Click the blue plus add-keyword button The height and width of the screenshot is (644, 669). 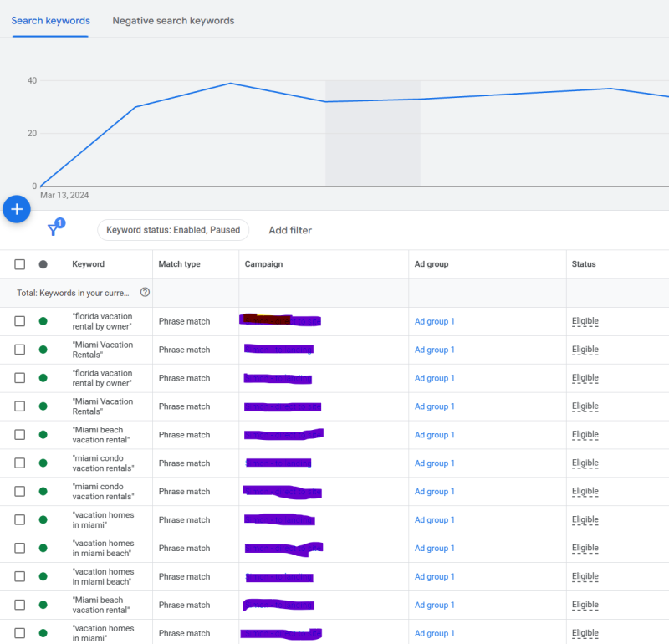click(x=17, y=209)
